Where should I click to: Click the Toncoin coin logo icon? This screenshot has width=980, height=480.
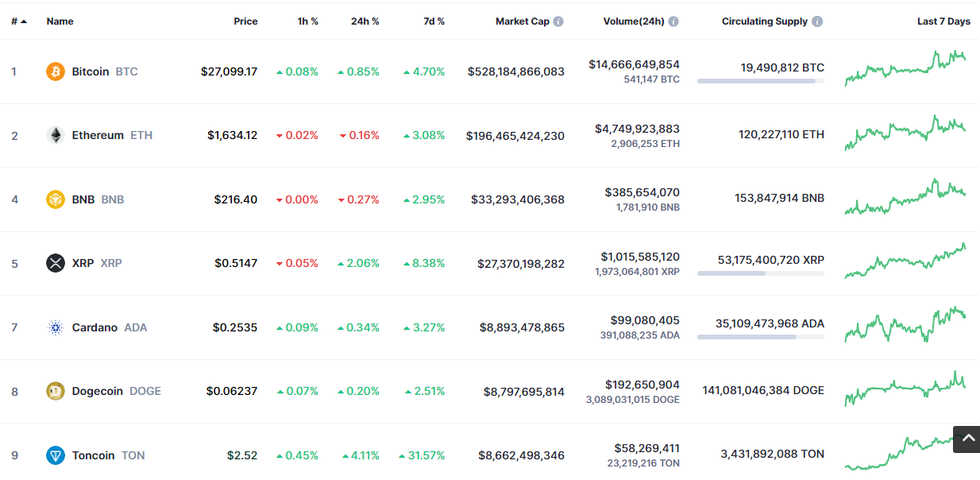pos(56,455)
